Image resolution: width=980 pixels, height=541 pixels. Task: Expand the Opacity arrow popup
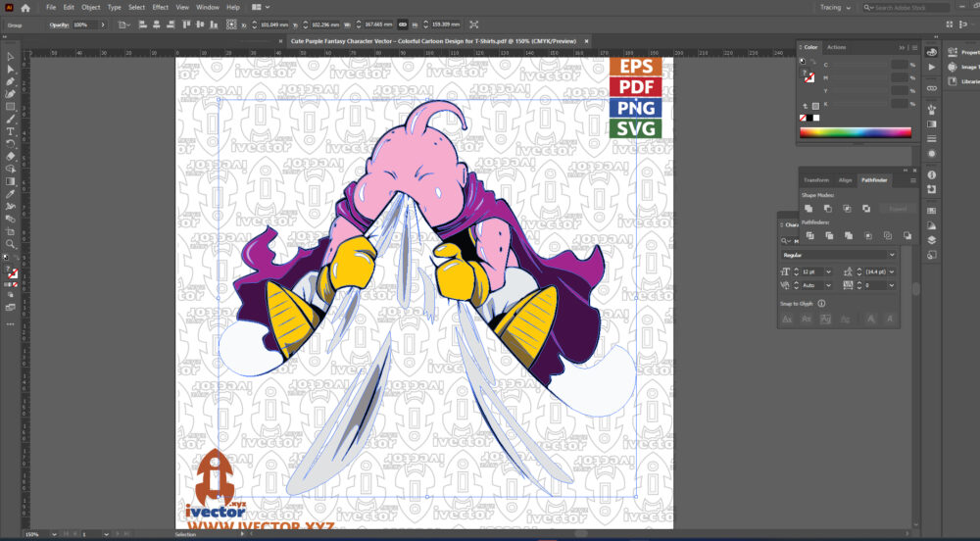(103, 25)
